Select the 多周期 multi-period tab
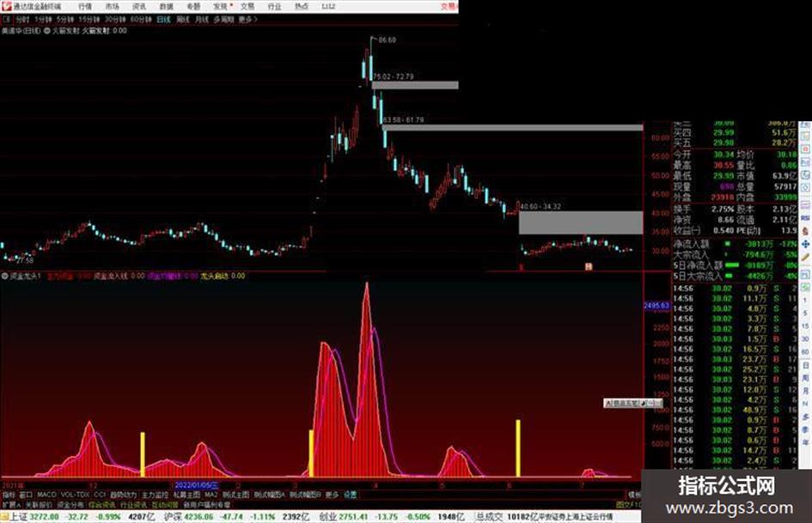This screenshot has height=523, width=812. click(x=223, y=19)
